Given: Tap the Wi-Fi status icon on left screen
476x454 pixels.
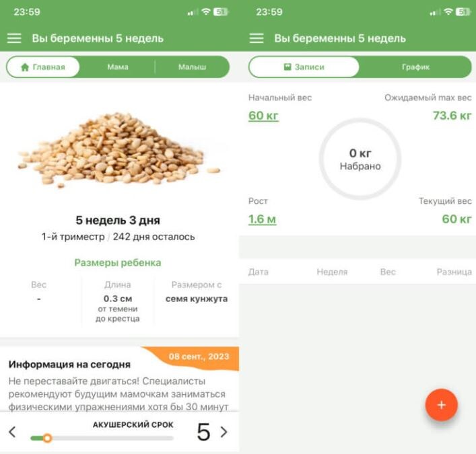Looking at the screenshot, I should (206, 12).
